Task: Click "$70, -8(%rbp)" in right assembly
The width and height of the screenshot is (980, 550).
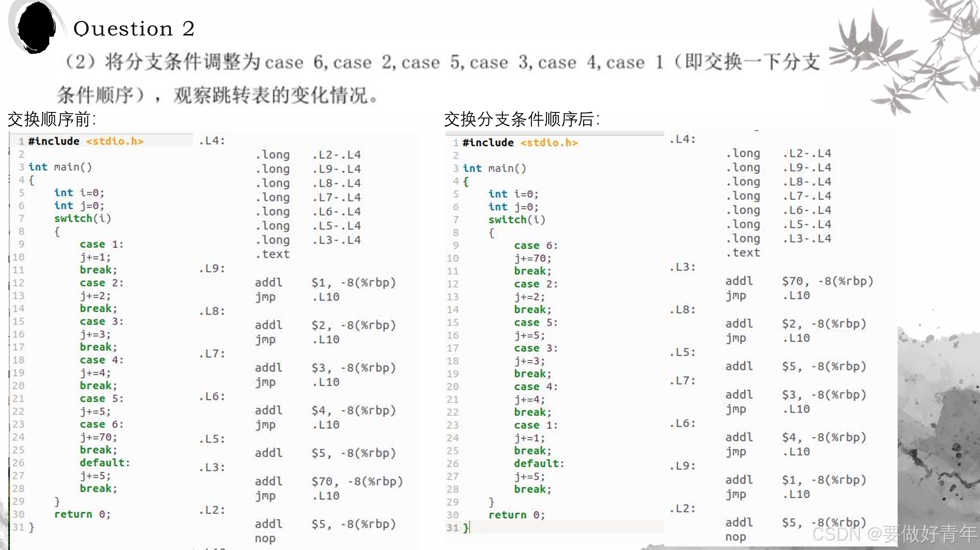Action: [827, 281]
